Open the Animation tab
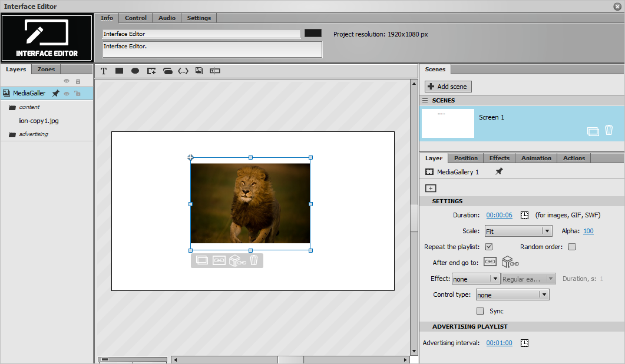The image size is (625, 364). tap(536, 158)
